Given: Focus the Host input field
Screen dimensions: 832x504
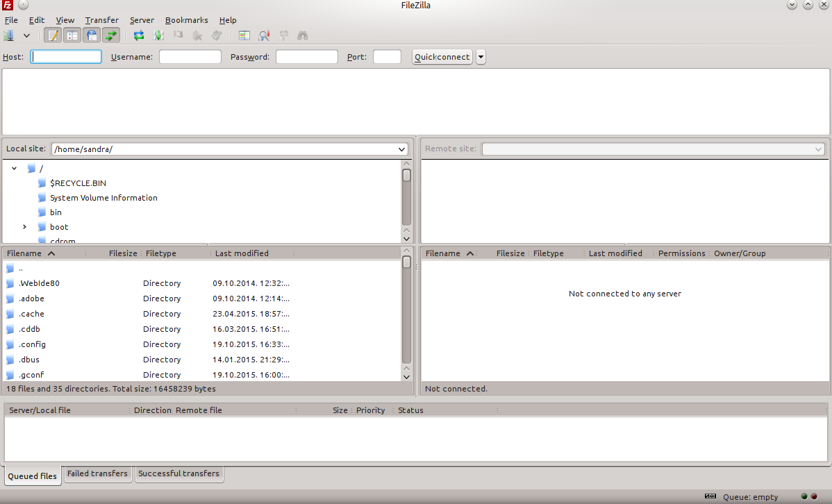Looking at the screenshot, I should (66, 57).
